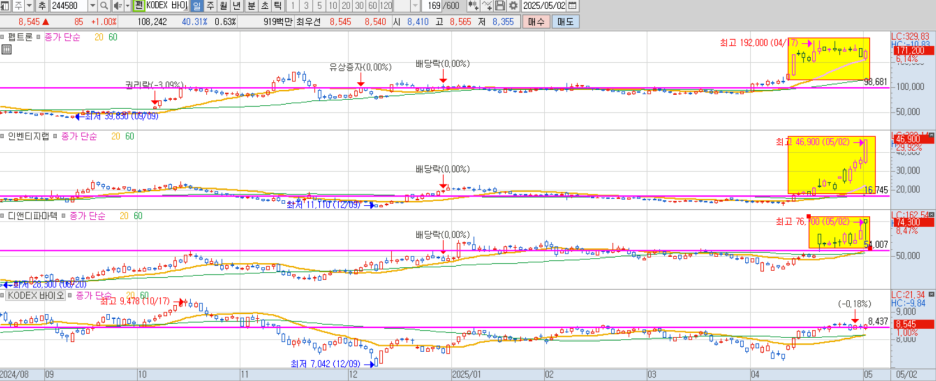Click the floppy disk save icon
This screenshot has height=381, width=936.
pyautogui.click(x=500, y=6)
